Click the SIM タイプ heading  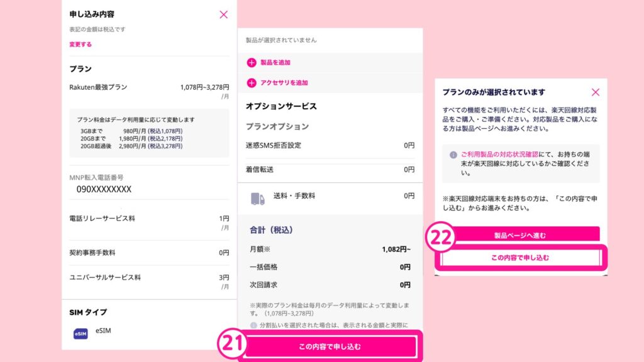coord(88,312)
